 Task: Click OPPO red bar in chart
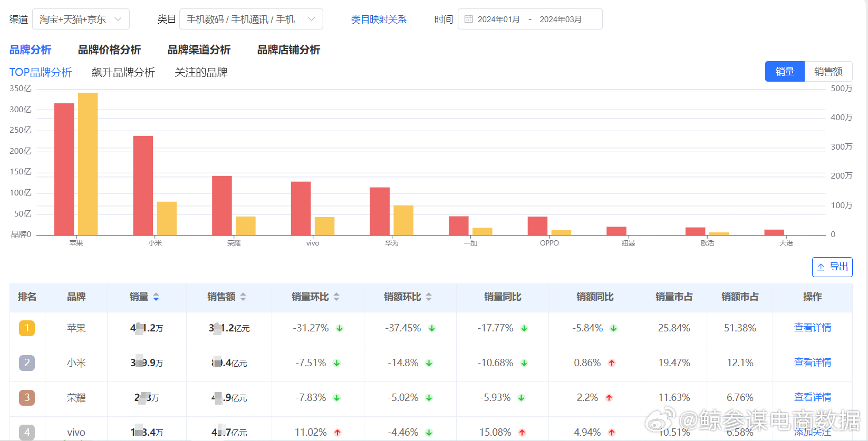tap(538, 226)
